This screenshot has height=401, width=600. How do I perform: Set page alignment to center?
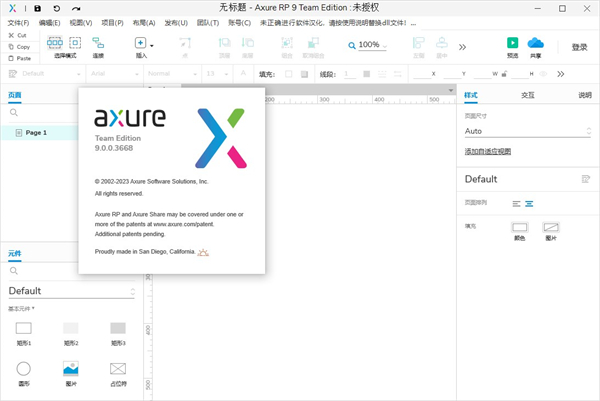pyautogui.click(x=529, y=204)
